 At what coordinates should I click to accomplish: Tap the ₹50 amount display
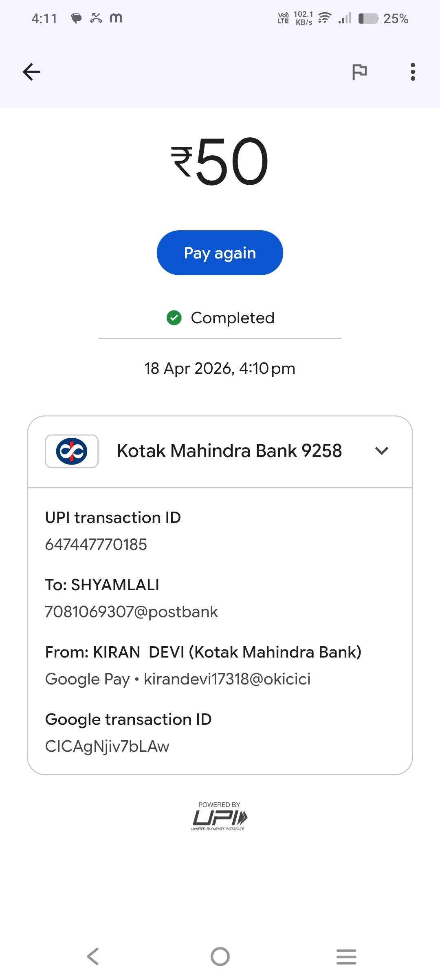pyautogui.click(x=220, y=161)
